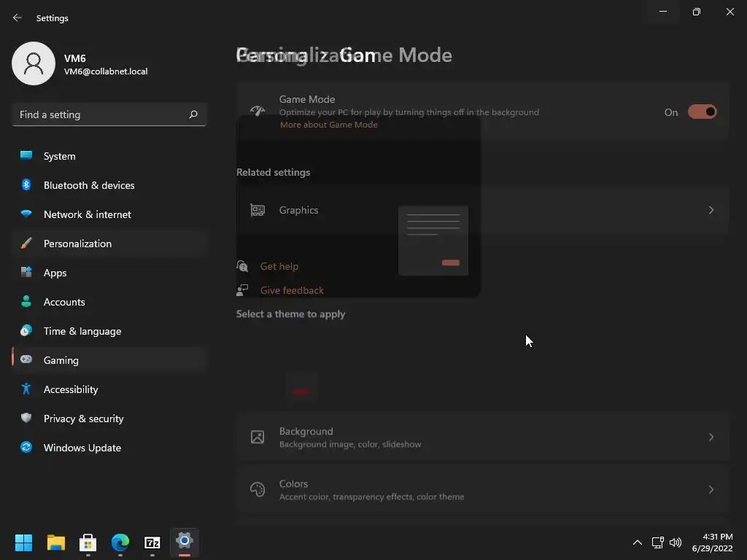Viewport: 747px width, 560px height.
Task: Select Gaming in the sidebar
Action: tap(109, 360)
